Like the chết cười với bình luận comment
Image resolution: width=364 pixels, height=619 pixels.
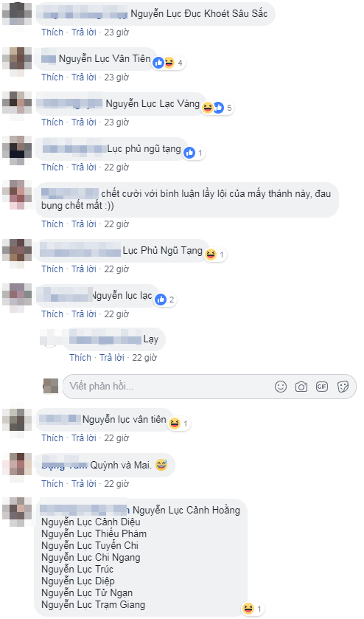[52, 224]
